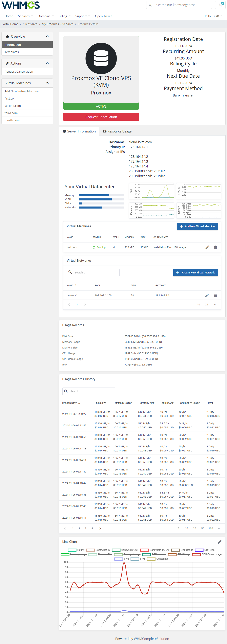Image resolution: width=227 pixels, height=644 pixels.
Task: Open second.com in sidebar
Action: 27,106
